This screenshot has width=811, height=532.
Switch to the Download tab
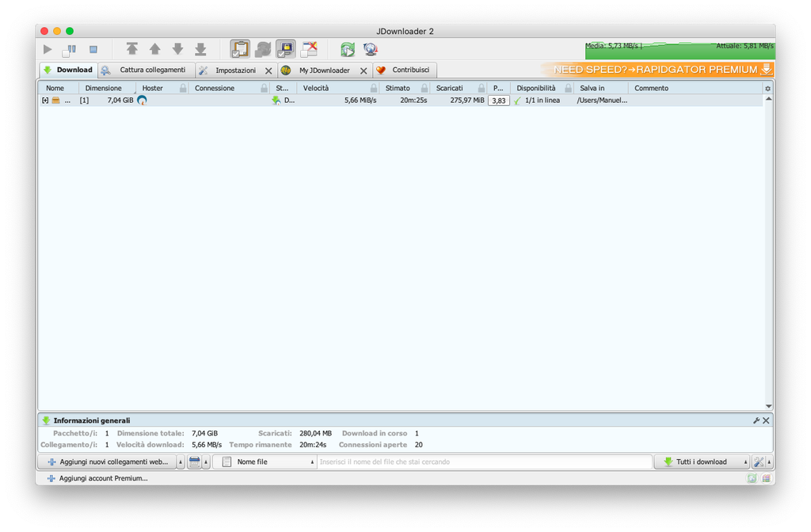(x=68, y=70)
